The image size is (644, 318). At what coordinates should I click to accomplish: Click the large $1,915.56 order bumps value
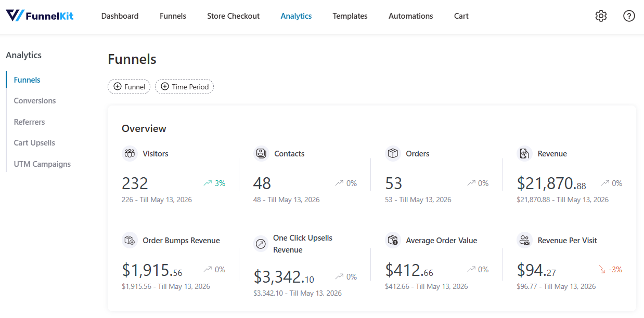(152, 270)
